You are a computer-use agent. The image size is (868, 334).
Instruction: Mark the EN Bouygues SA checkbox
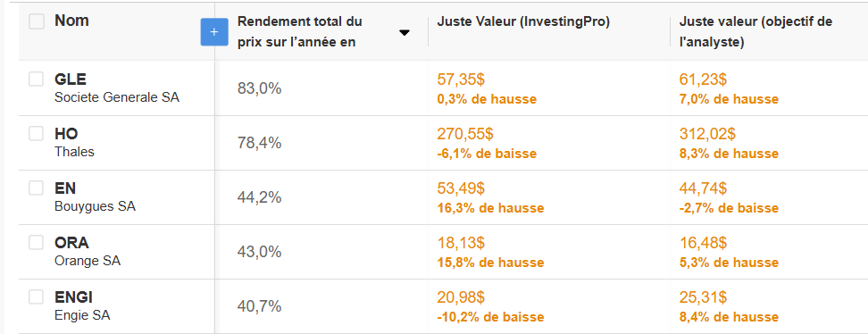[36, 188]
